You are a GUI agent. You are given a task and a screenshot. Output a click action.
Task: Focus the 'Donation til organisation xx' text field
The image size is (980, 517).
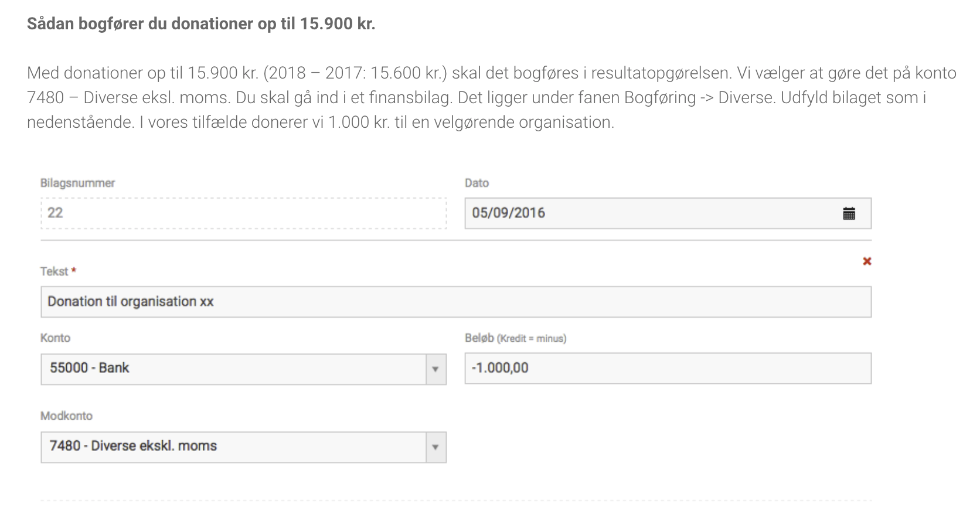pos(455,302)
